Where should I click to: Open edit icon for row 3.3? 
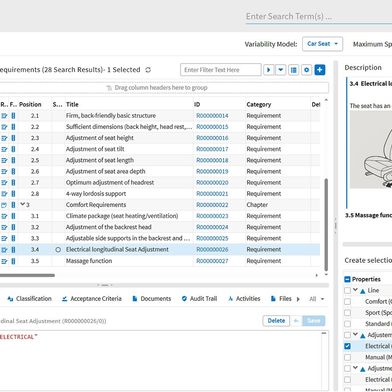pos(4,238)
